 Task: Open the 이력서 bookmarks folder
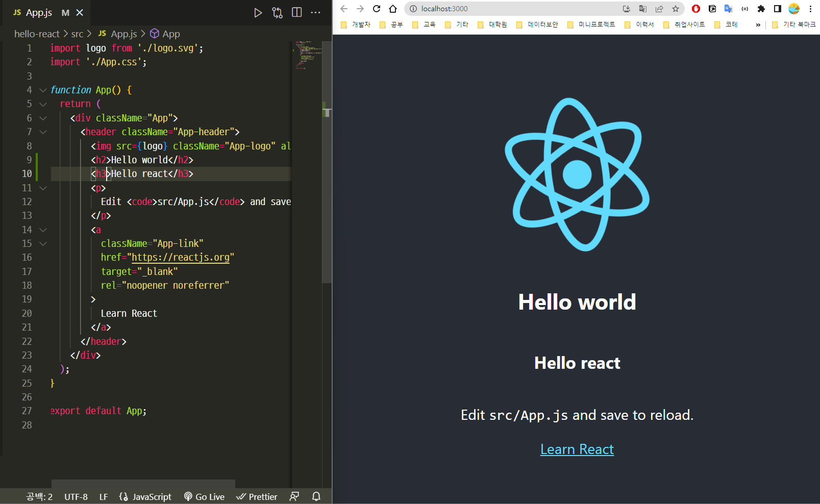pyautogui.click(x=639, y=24)
